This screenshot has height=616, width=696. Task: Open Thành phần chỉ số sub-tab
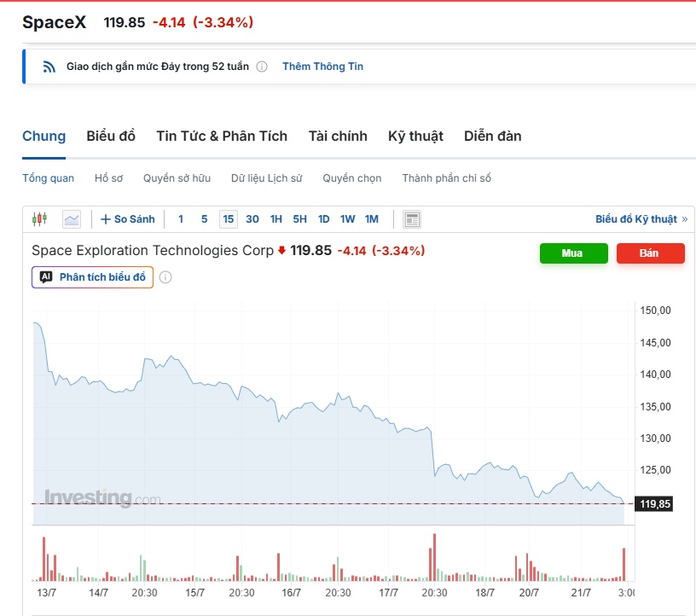click(447, 178)
